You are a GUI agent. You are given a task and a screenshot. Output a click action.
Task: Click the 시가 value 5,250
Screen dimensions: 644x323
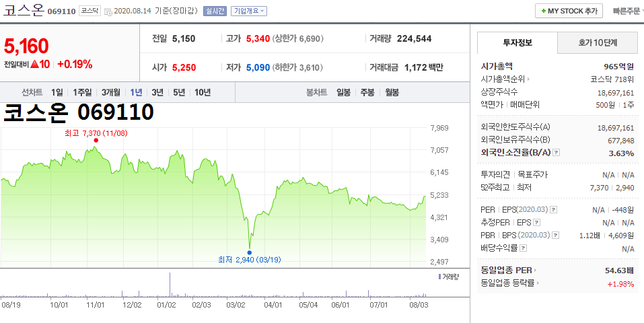tap(184, 67)
